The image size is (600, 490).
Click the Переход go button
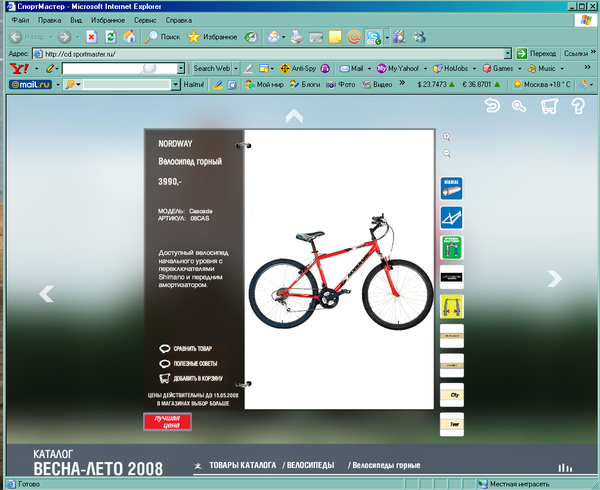tap(536, 54)
